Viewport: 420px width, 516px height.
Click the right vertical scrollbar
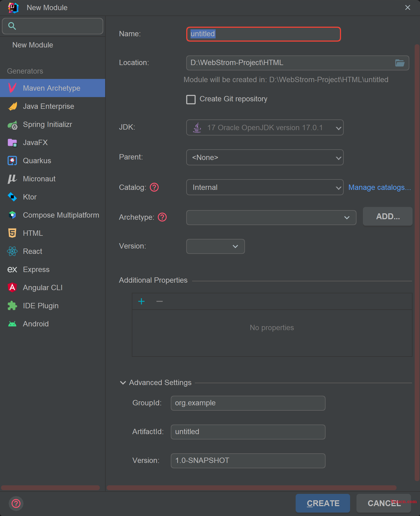(x=417, y=263)
